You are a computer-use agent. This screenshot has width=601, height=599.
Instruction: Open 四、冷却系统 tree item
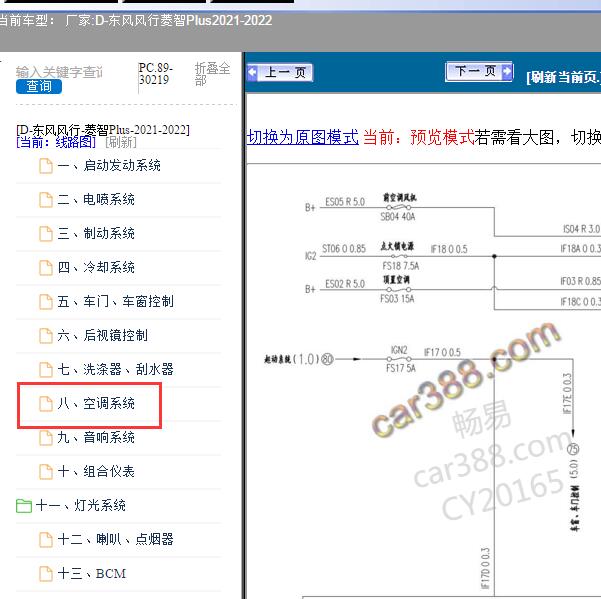pyautogui.click(x=96, y=267)
